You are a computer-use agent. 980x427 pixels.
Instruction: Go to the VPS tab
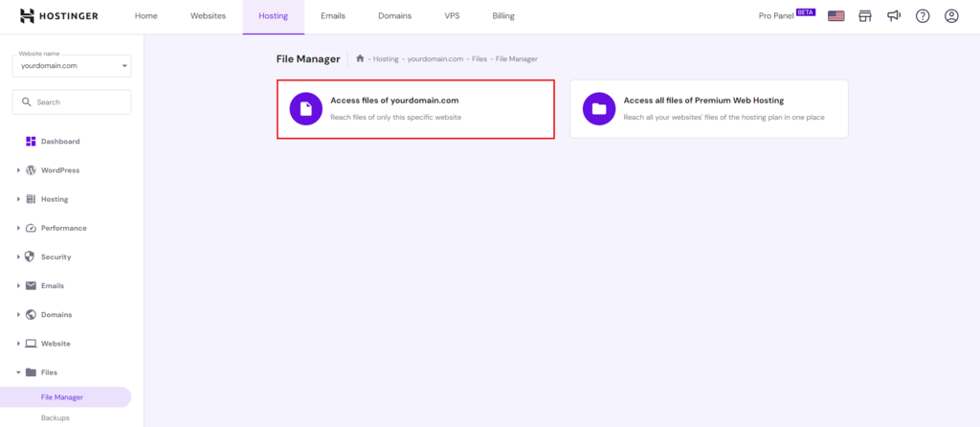pos(452,16)
